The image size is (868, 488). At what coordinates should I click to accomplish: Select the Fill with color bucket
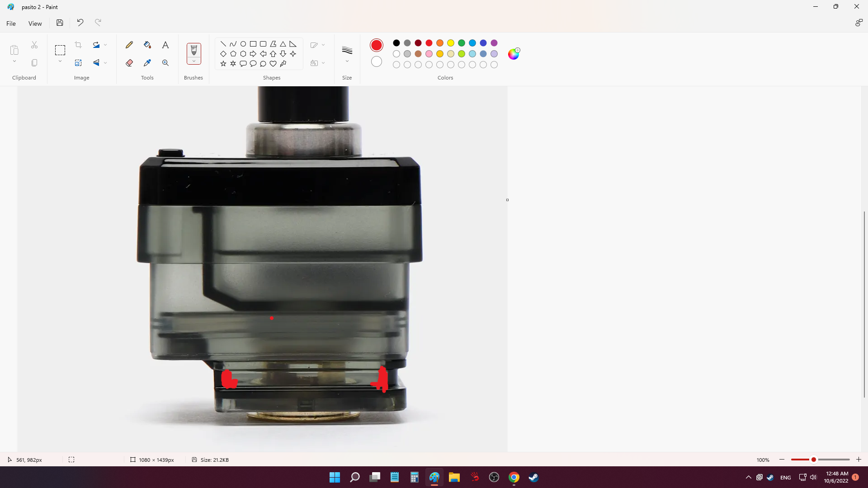tap(147, 45)
